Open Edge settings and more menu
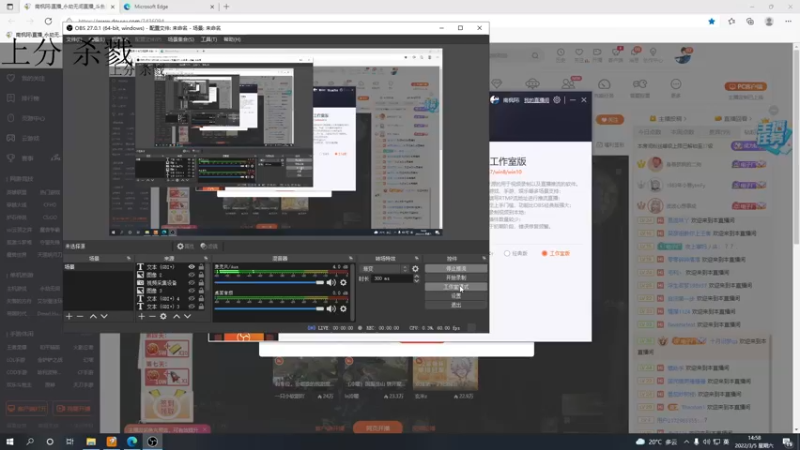The height and width of the screenshot is (450, 800). (788, 21)
